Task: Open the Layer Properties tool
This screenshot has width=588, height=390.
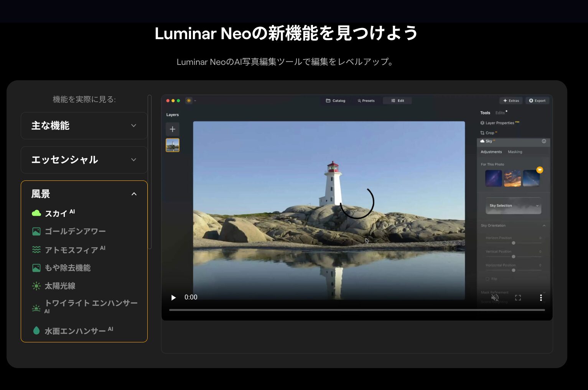Action: pos(499,123)
